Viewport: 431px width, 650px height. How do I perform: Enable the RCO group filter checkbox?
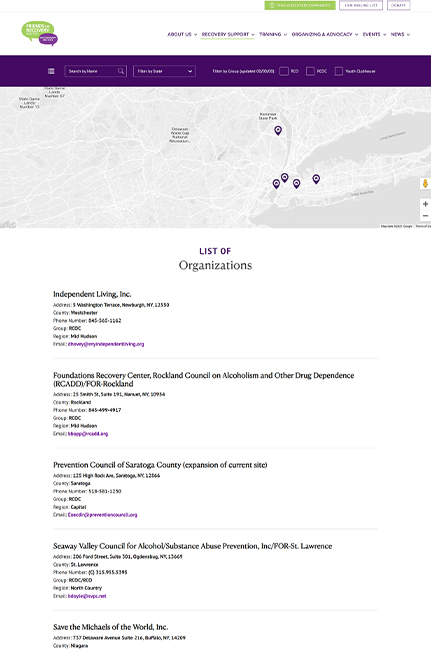point(284,71)
